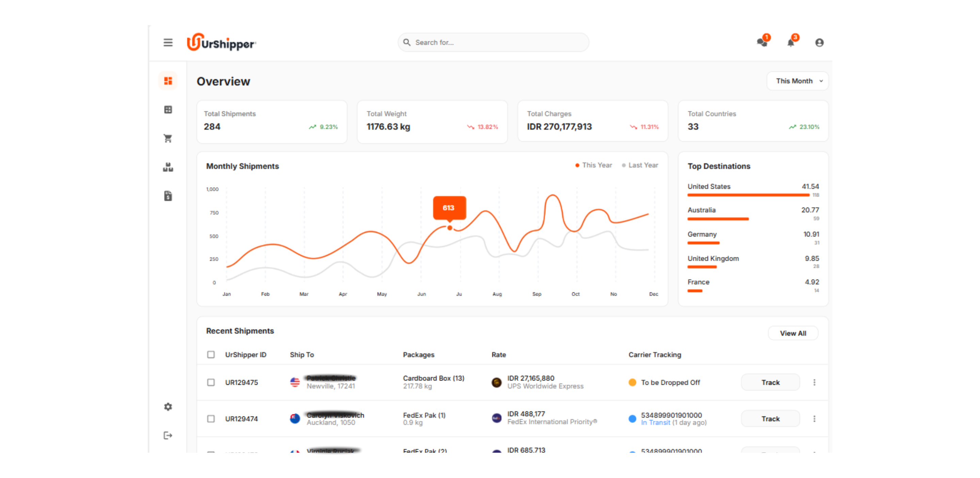Open the notifications bell icon
Viewport: 980px width, 478px height.
pyautogui.click(x=790, y=43)
